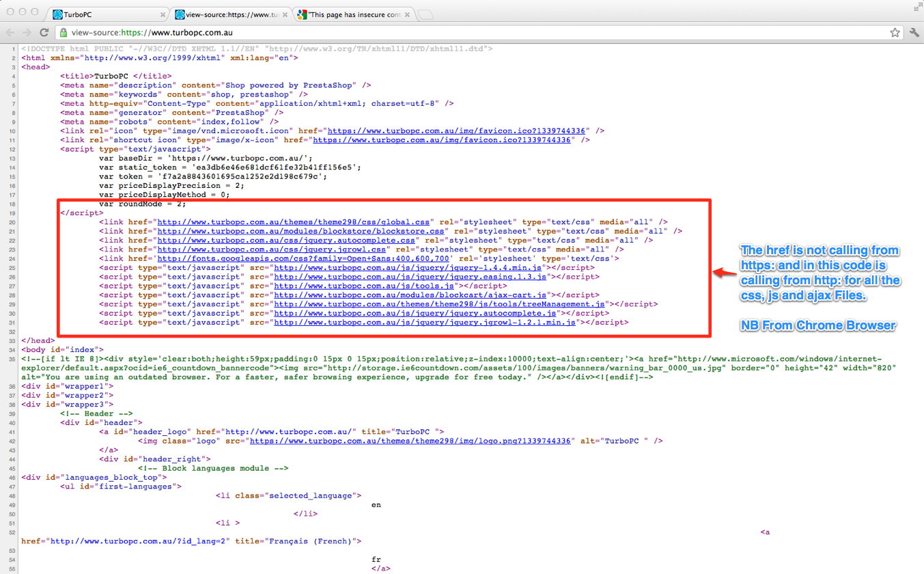Click the "var static_token" line
Image resolution: width=924 pixels, height=574 pixels.
(x=230, y=167)
